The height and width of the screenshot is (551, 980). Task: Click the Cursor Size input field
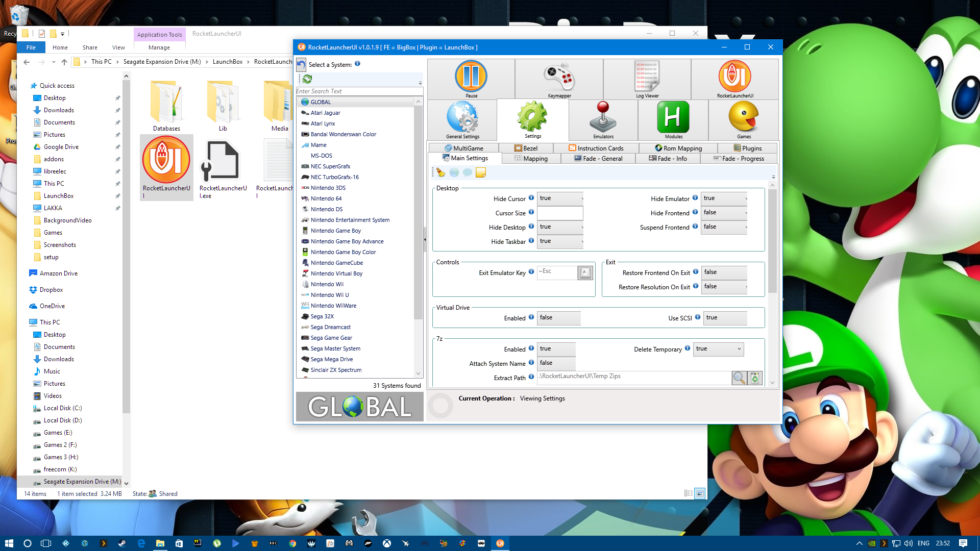560,213
